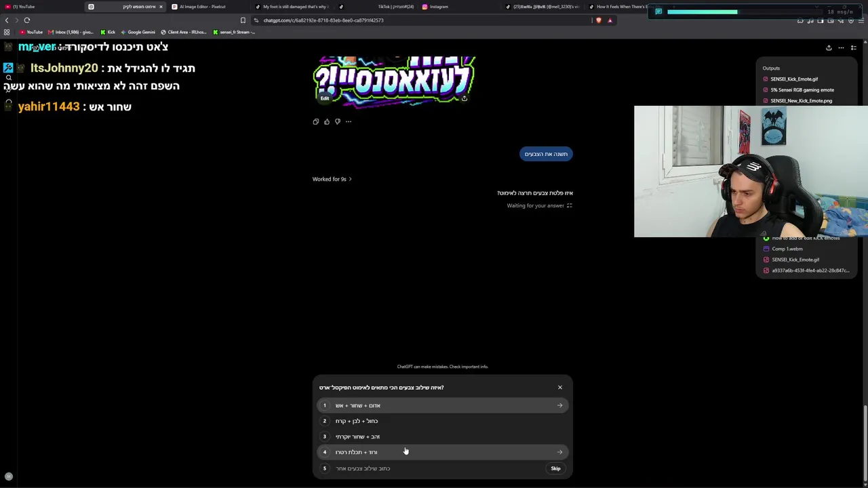This screenshot has width=868, height=488.
Task: Open the Brave Rewards triangle icon
Action: [x=610, y=20]
